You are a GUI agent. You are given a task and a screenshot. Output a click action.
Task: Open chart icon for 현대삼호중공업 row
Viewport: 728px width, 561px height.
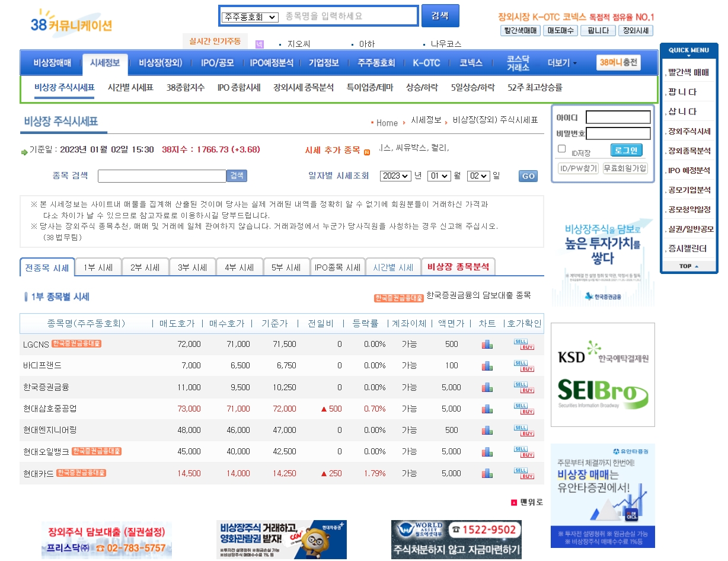tap(487, 409)
